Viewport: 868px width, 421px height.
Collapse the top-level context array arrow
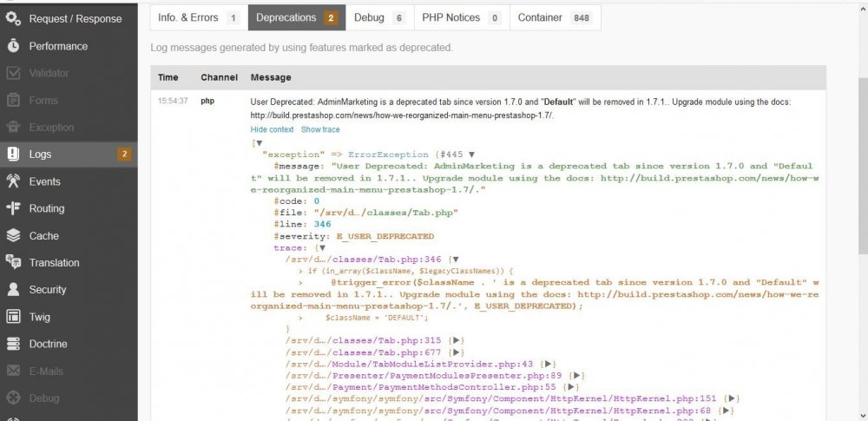pyautogui.click(x=259, y=143)
